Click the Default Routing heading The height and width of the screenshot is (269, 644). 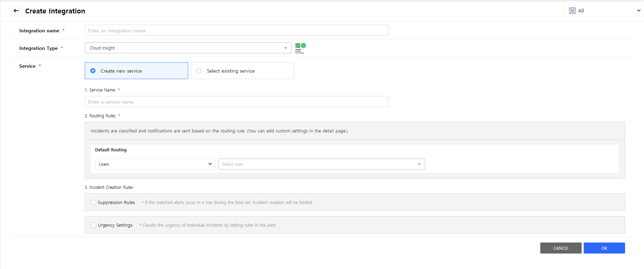[111, 150]
